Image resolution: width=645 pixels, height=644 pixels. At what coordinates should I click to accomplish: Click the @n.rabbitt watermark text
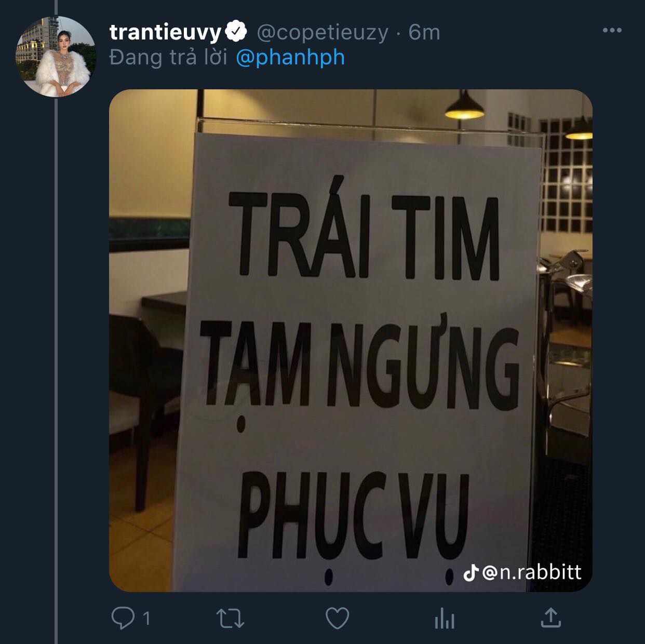pos(532,572)
